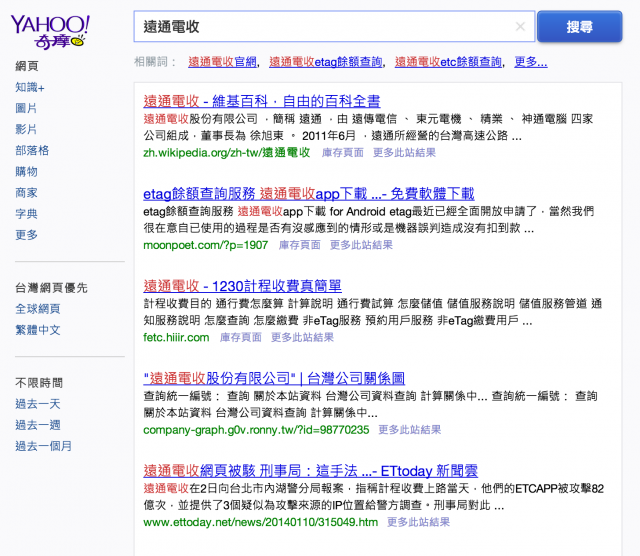This screenshot has width=640, height=556.
Task: Switch to 字典 dictionary search
Action: pos(26,214)
